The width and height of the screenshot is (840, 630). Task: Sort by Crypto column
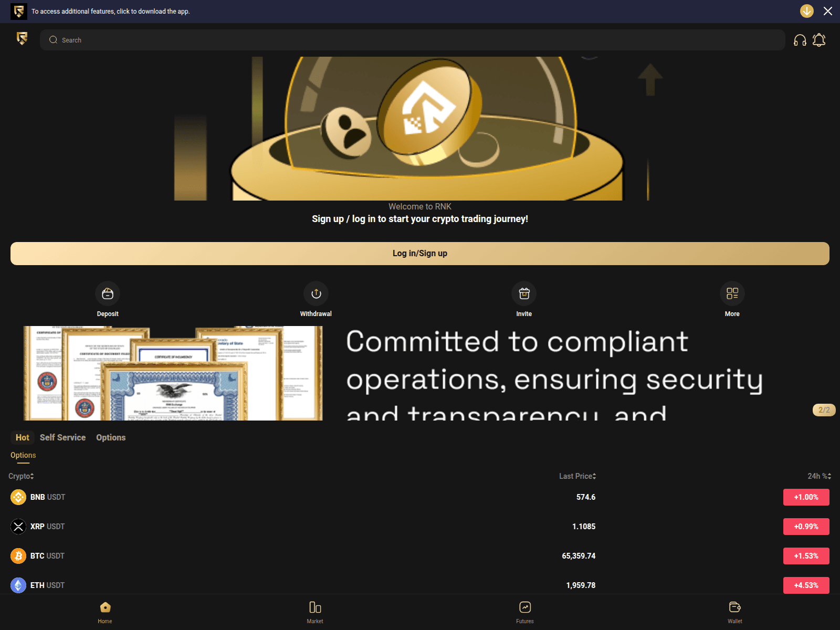click(21, 476)
